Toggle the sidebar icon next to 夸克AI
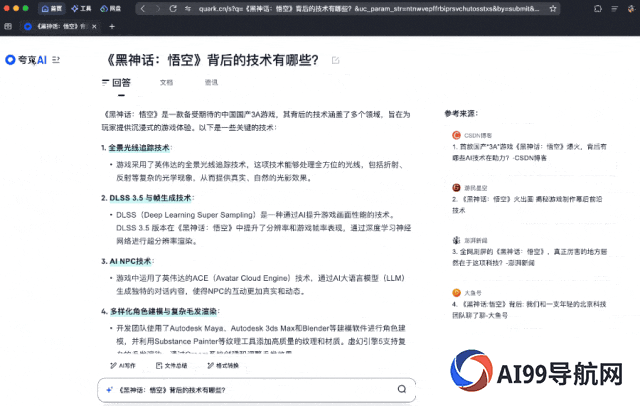Image resolution: width=640 pixels, height=406 pixels. point(56,60)
